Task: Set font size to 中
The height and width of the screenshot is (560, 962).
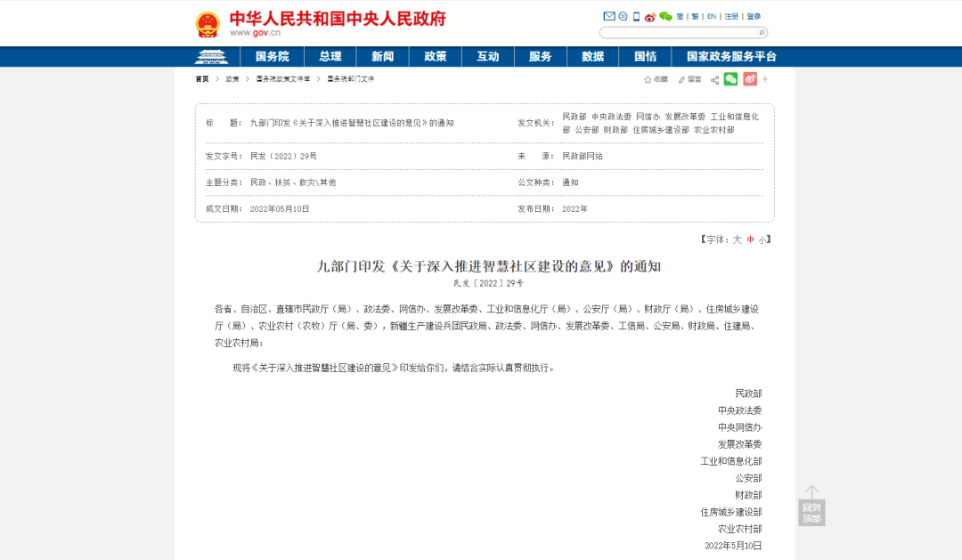Action: [x=750, y=239]
